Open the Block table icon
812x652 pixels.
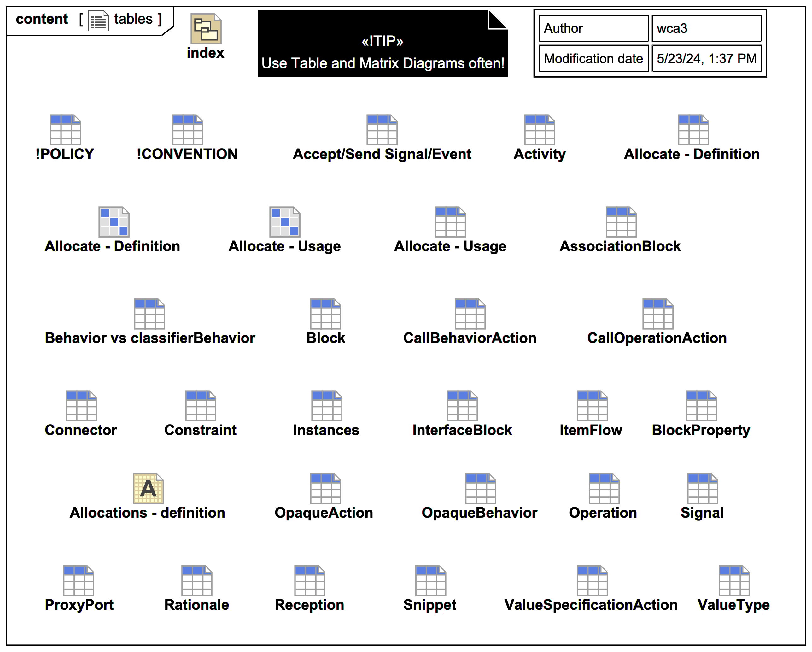(x=325, y=314)
